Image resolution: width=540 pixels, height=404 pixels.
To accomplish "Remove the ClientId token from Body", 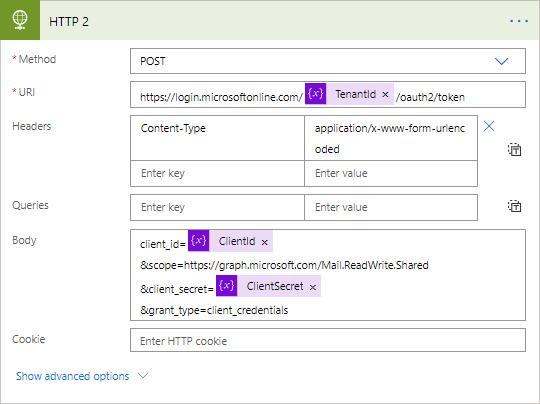I will click(264, 242).
